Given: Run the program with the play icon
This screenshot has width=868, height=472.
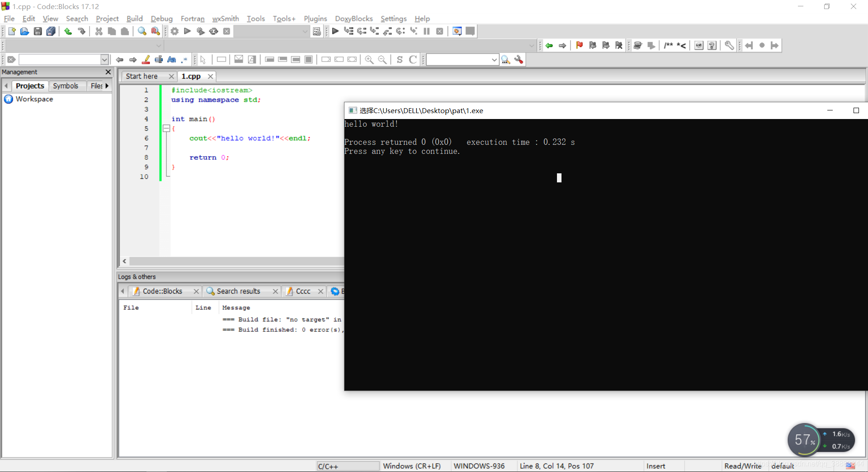Looking at the screenshot, I should [188, 31].
